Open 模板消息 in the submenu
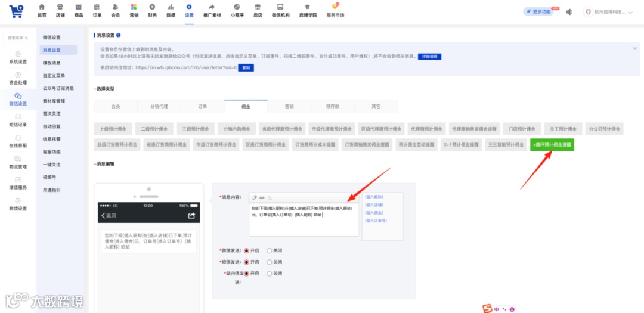 [52, 63]
